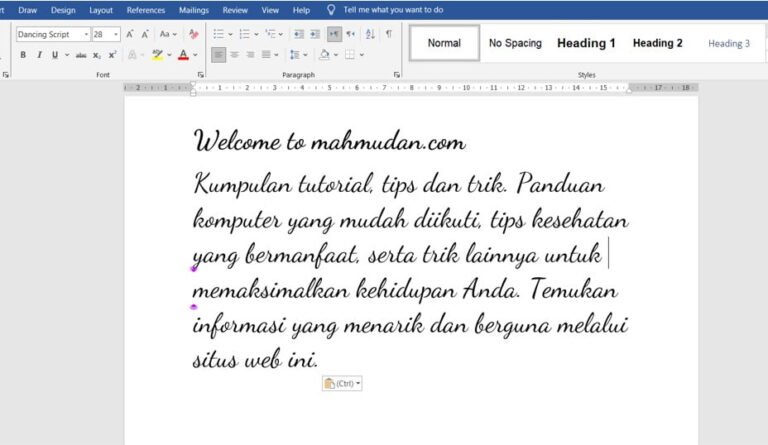Justify the paragraph text
The width and height of the screenshot is (768, 445).
[266, 55]
